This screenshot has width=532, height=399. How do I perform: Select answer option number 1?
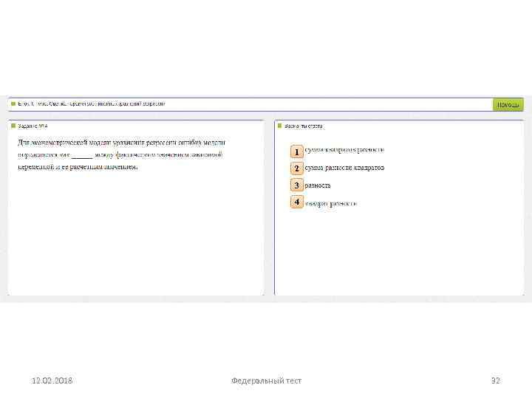click(296, 151)
